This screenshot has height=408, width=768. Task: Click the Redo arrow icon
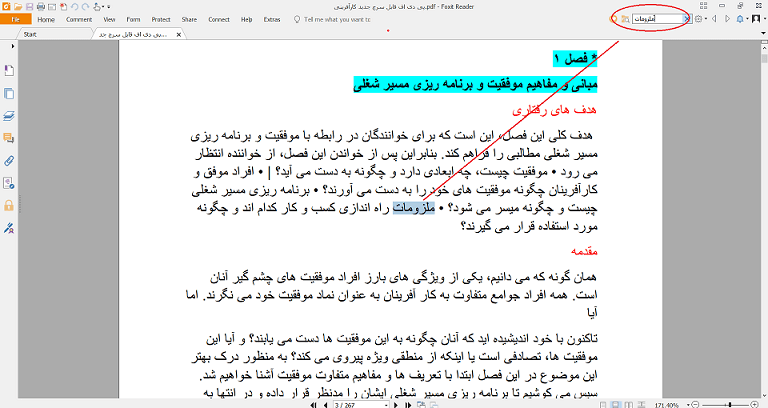[x=85, y=7]
